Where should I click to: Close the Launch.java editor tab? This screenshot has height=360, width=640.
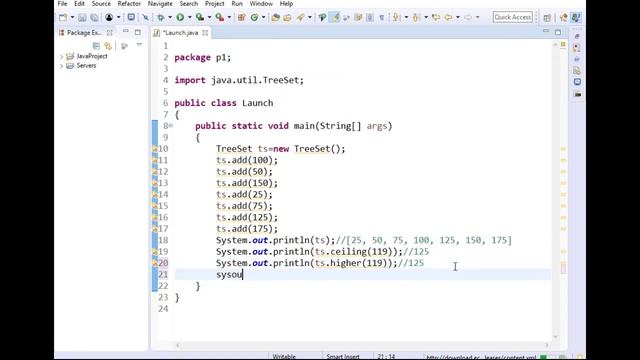point(205,33)
